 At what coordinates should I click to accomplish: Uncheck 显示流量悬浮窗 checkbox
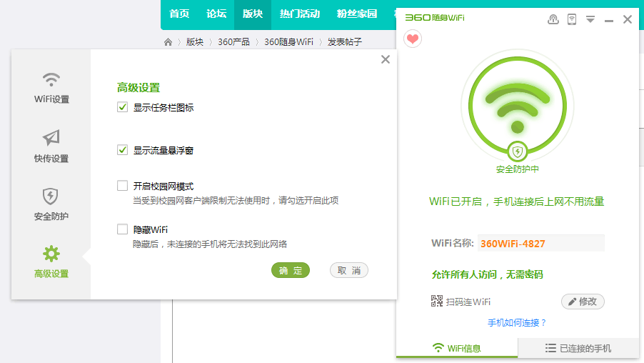(122, 150)
